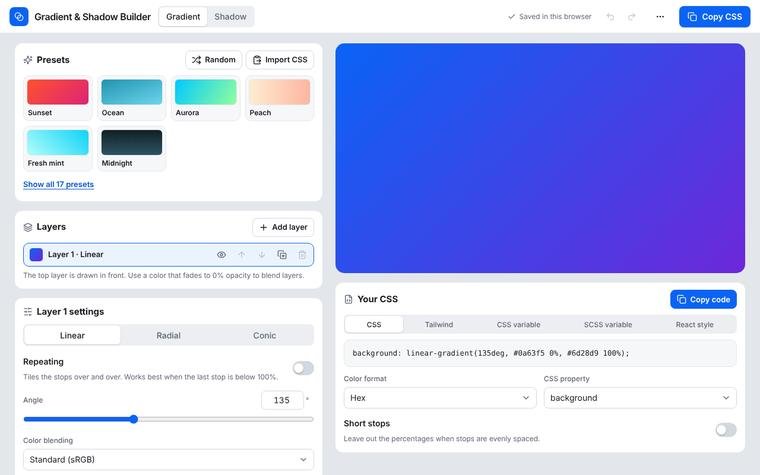This screenshot has height=475, width=760.
Task: Click the Your CSS file icon
Action: point(348,300)
